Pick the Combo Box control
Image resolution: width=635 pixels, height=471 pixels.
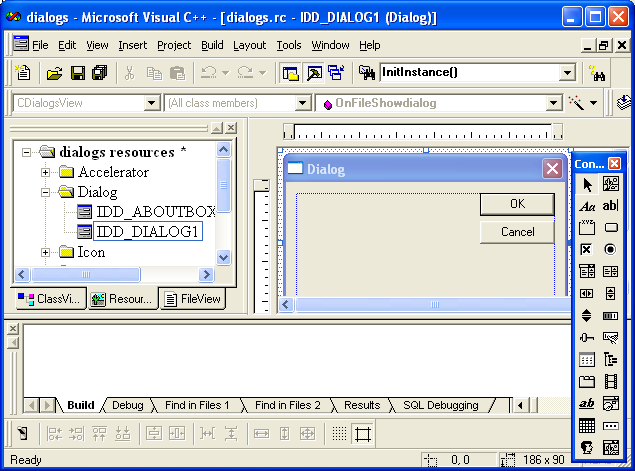pyautogui.click(x=587, y=271)
